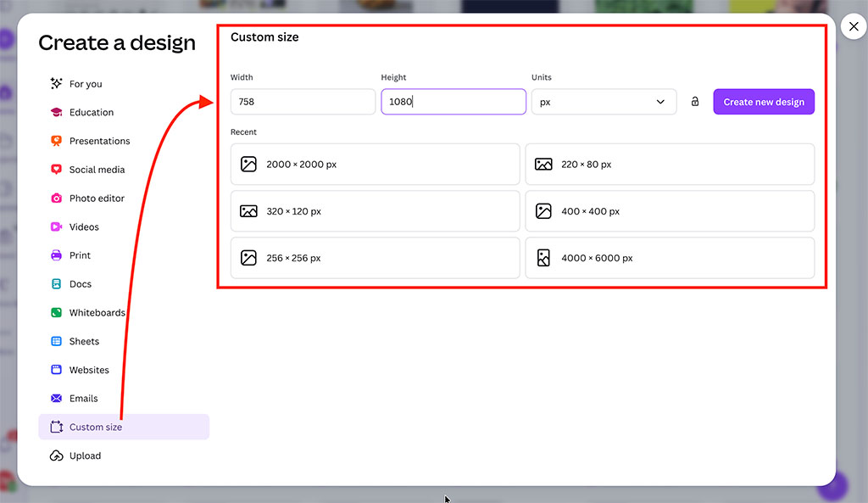Click the Whiteboards icon in sidebar
The image size is (868, 503).
[x=55, y=312]
